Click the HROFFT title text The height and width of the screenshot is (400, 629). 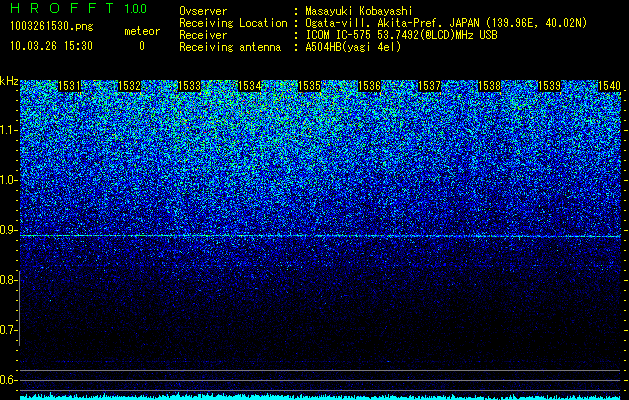(x=63, y=8)
